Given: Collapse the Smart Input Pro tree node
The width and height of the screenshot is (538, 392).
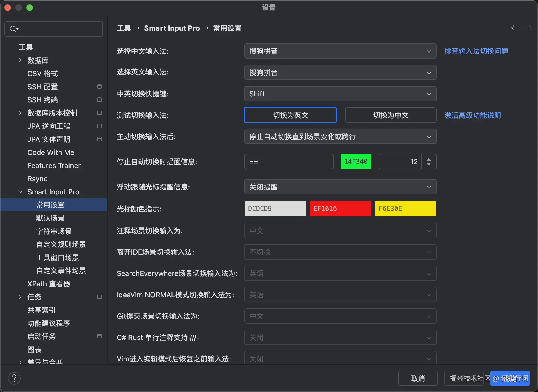Looking at the screenshot, I should tap(20, 192).
